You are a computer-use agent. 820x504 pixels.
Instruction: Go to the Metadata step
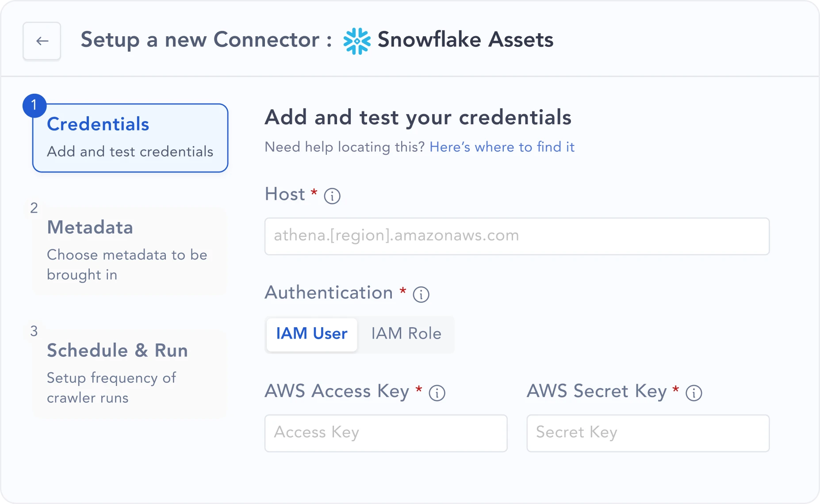[x=129, y=250]
